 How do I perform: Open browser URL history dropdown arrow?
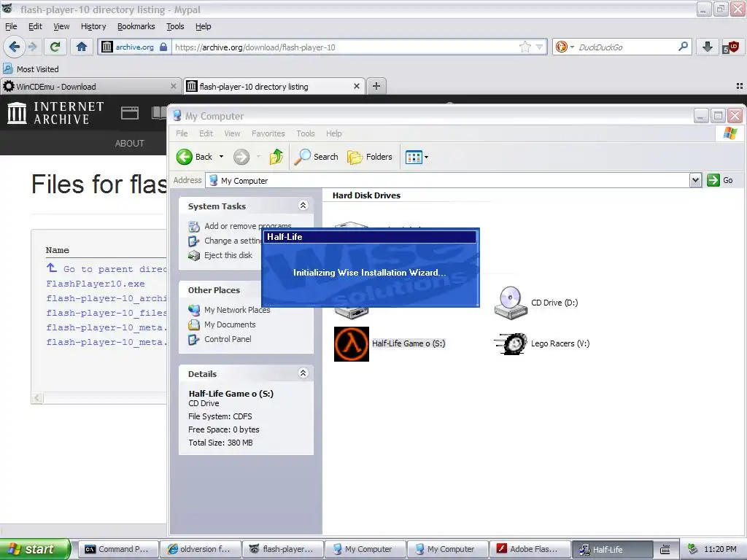pyautogui.click(x=539, y=47)
